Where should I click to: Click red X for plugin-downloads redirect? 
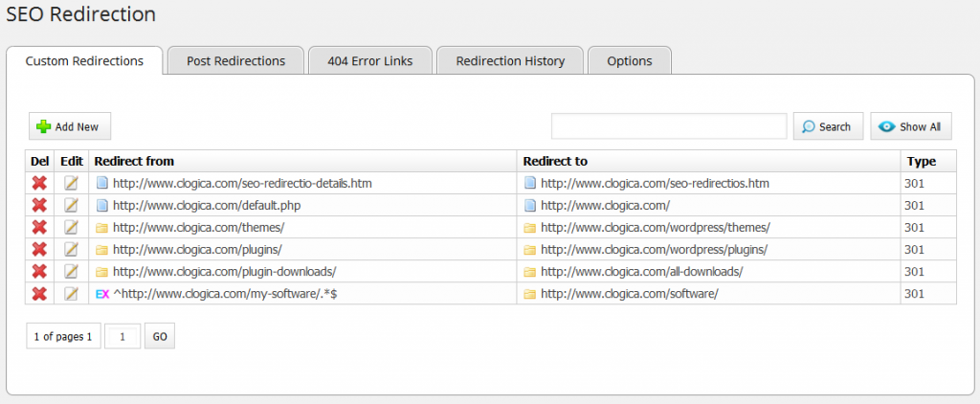tap(39, 271)
